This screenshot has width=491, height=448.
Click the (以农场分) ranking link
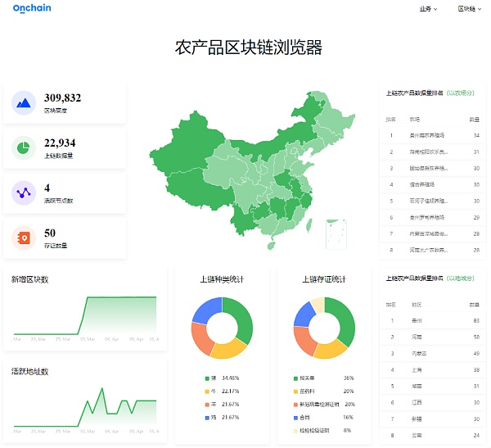click(x=460, y=93)
